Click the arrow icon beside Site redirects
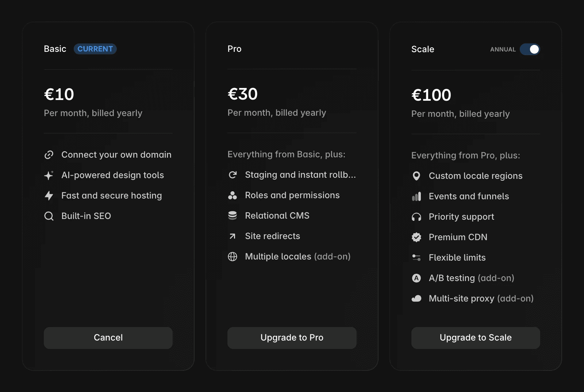Screen dimensions: 584x392 click(x=233, y=236)
